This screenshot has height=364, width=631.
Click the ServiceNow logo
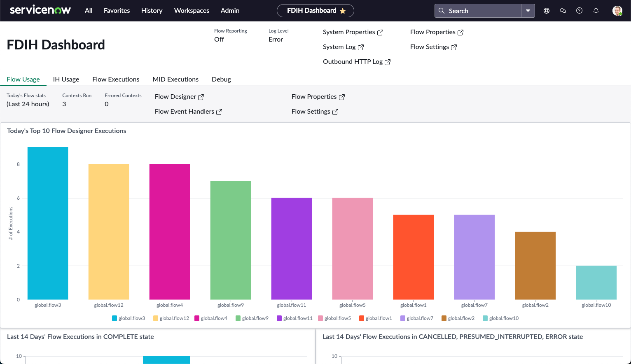[x=40, y=10]
